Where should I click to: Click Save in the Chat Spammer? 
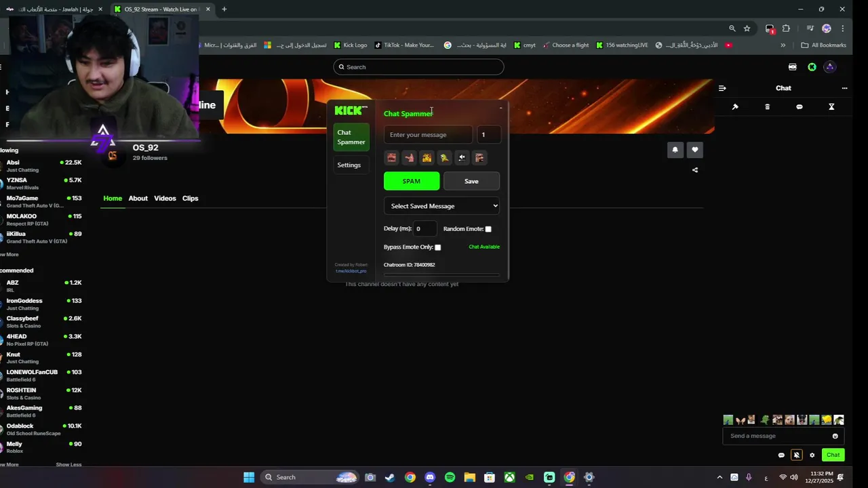click(x=471, y=181)
